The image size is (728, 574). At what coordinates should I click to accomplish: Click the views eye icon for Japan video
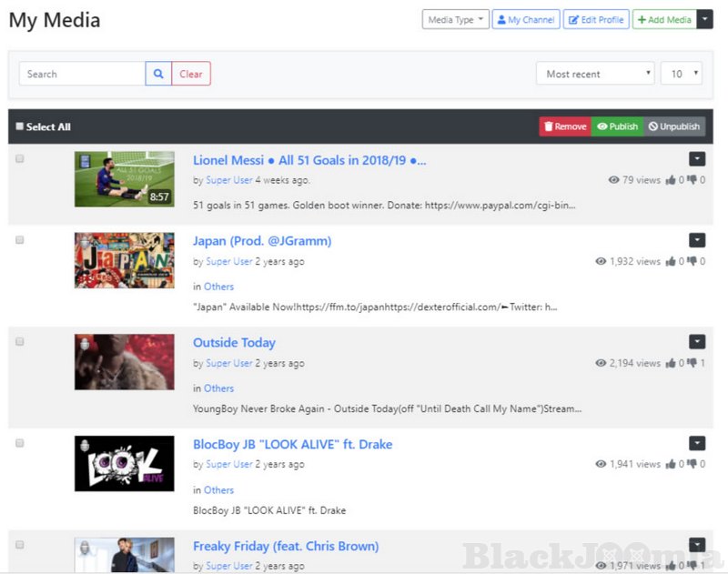point(601,261)
